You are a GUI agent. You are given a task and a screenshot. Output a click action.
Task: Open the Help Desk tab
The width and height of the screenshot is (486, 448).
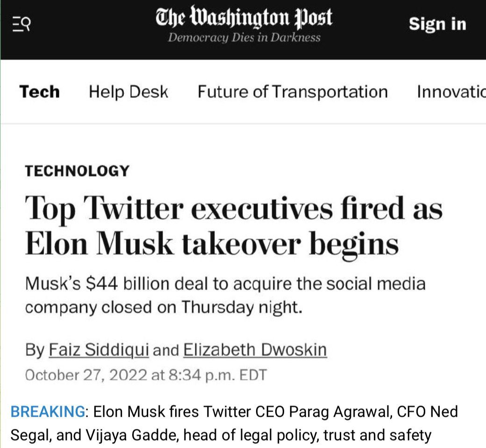[128, 92]
